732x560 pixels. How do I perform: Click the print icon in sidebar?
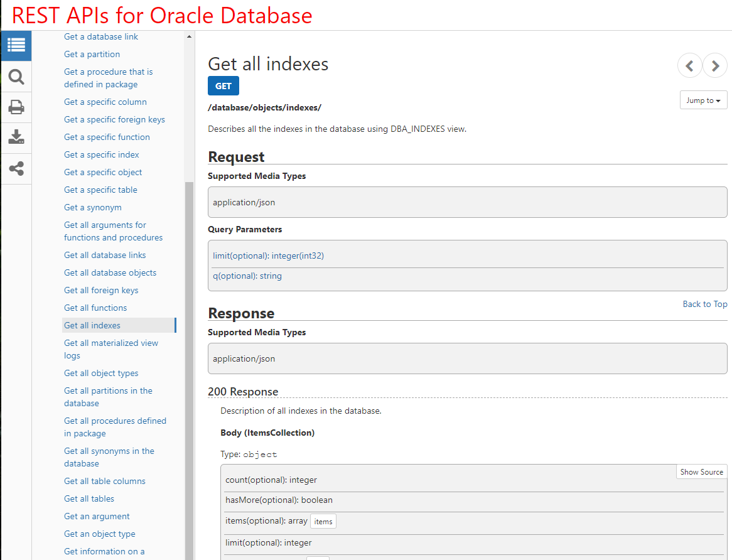(x=16, y=107)
